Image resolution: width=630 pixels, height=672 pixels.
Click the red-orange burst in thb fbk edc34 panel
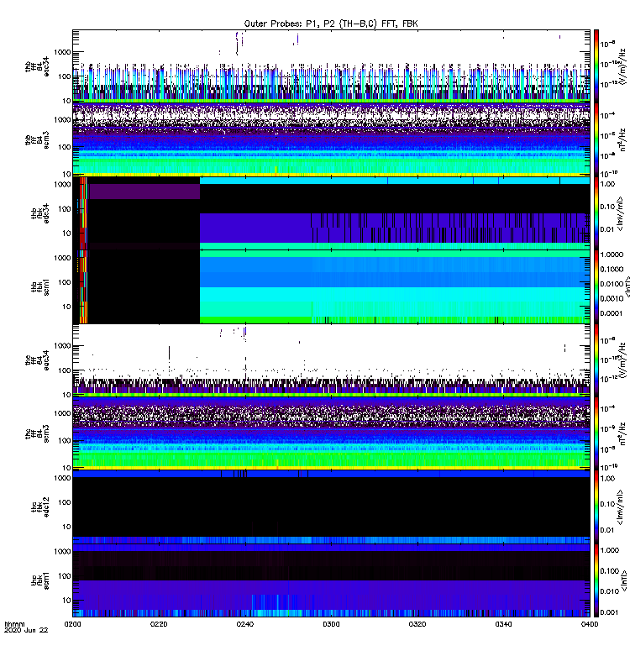(83, 213)
